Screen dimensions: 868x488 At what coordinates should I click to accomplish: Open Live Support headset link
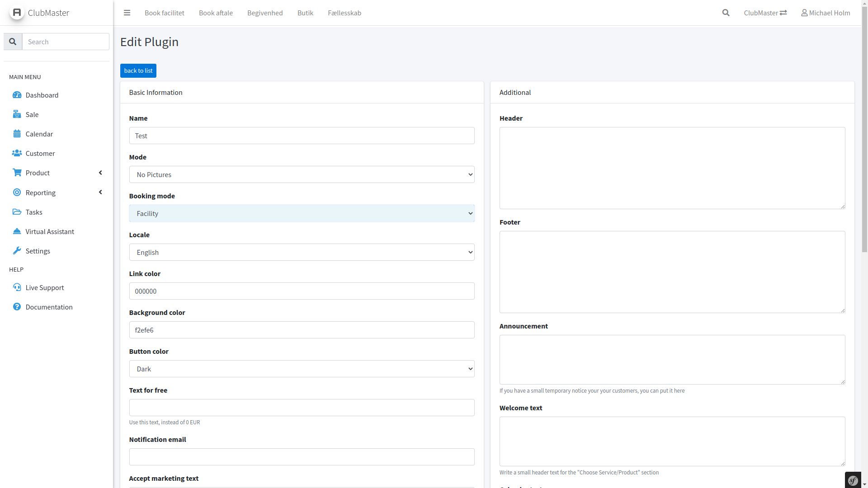(44, 287)
